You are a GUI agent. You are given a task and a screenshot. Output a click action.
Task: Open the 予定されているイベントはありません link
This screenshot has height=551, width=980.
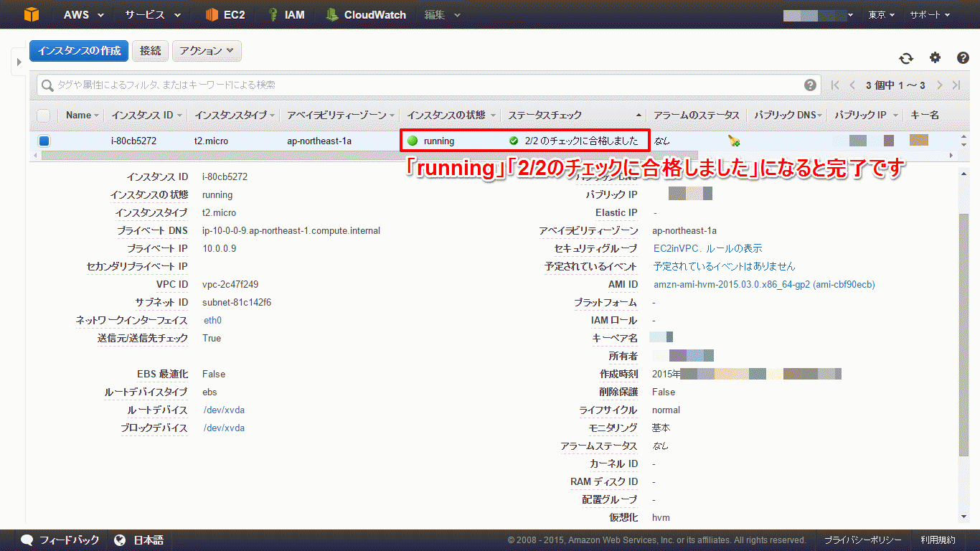[724, 267]
